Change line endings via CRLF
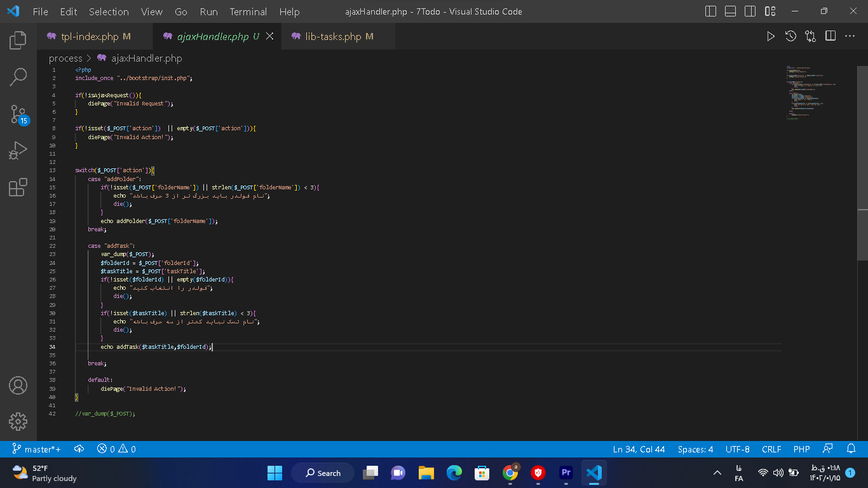Viewport: 868px width, 488px height. coord(771,449)
